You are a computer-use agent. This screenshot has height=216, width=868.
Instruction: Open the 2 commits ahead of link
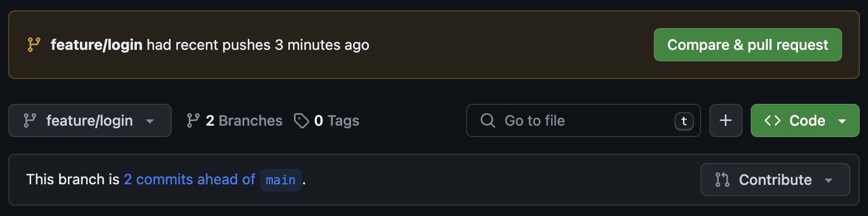pos(190,180)
